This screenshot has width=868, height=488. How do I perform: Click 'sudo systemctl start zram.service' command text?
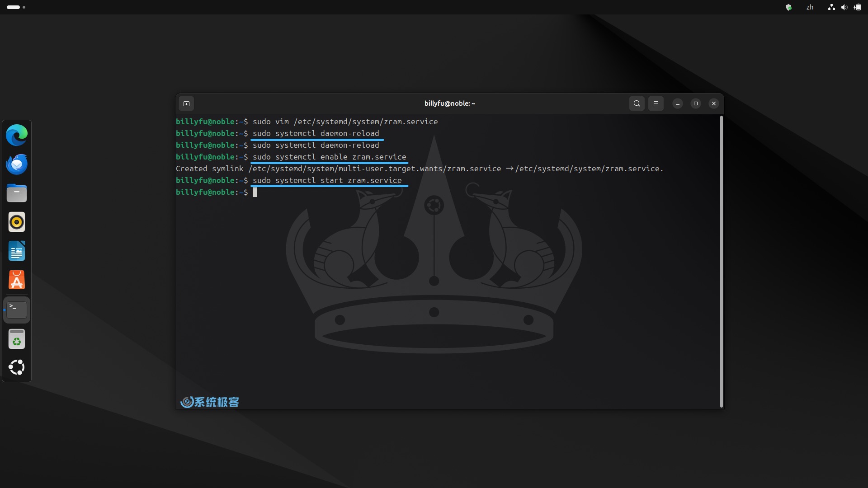click(x=327, y=180)
